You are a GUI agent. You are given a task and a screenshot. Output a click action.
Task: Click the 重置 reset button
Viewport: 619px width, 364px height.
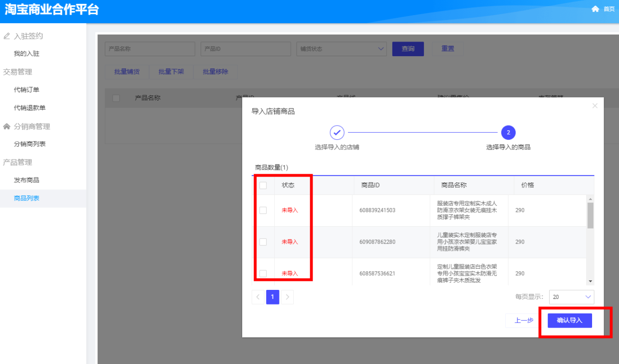coord(448,49)
